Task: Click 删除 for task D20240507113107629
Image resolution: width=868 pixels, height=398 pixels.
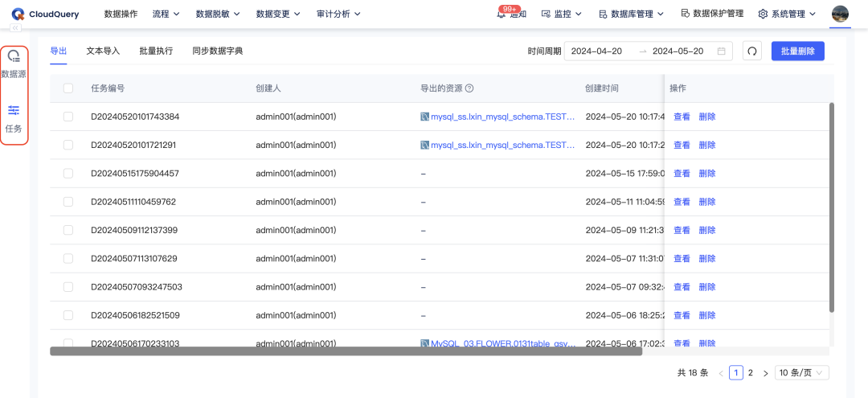Action: click(707, 259)
